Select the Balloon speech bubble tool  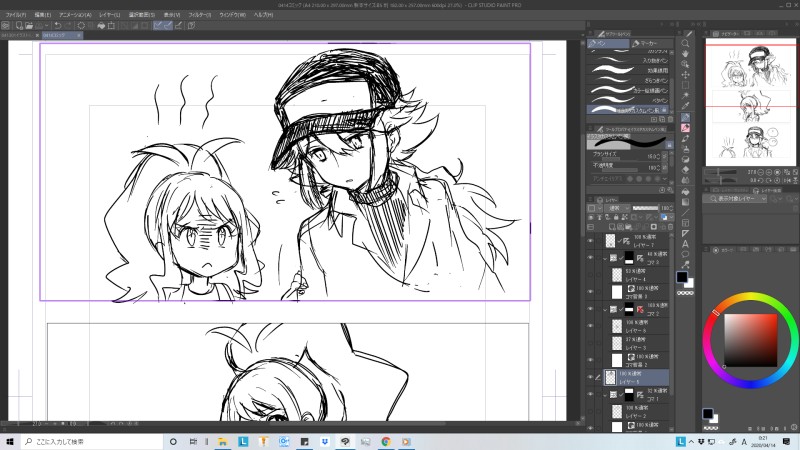[x=685, y=254]
